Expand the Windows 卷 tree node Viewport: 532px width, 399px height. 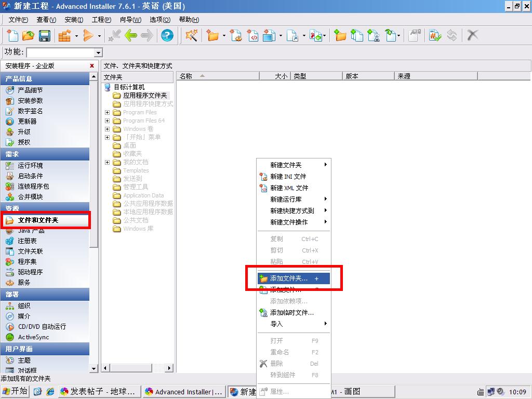(x=107, y=129)
